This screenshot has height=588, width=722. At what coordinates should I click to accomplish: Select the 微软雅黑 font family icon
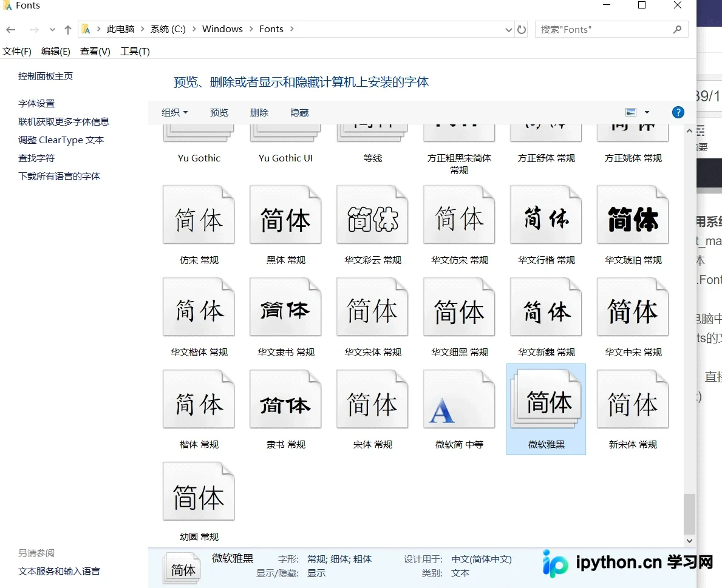[x=546, y=399]
